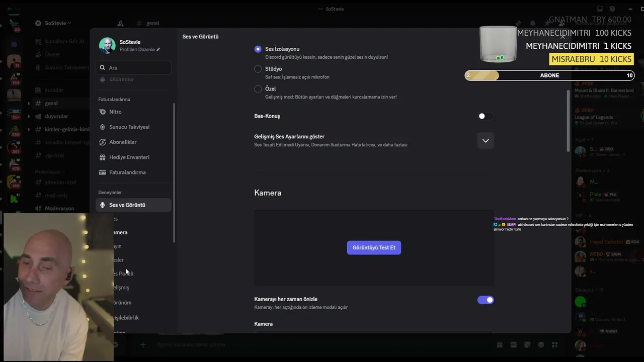The image size is (644, 362).
Task: Click the microphone icon beside Ses ve Görüntü
Action: (x=103, y=205)
